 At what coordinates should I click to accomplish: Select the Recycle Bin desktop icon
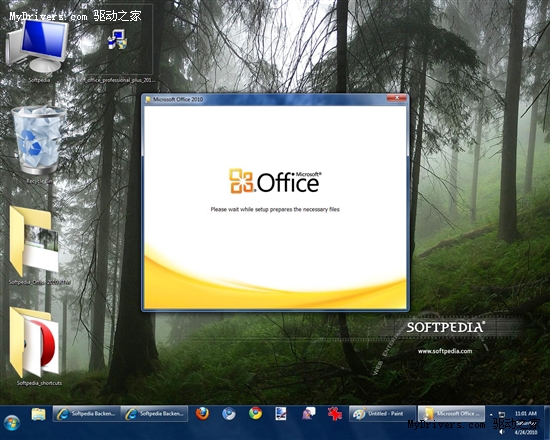click(x=39, y=145)
